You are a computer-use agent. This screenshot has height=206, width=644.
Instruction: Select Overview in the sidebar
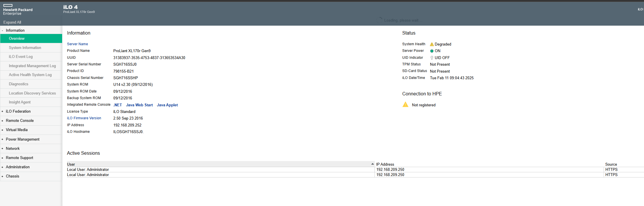(31, 38)
